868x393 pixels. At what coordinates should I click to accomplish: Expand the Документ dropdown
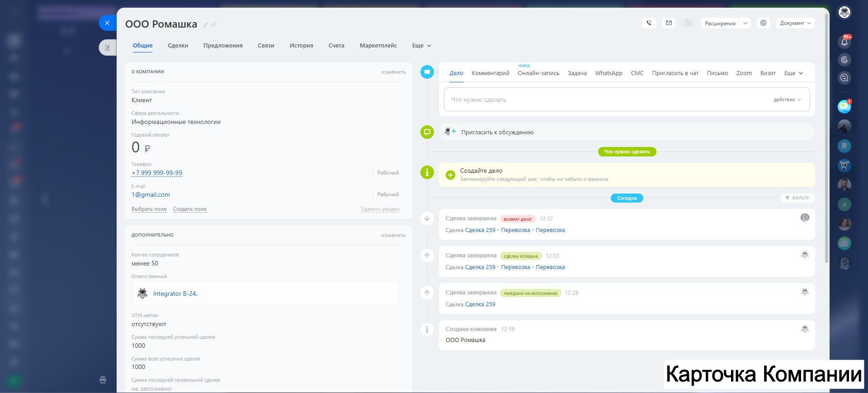coord(795,23)
